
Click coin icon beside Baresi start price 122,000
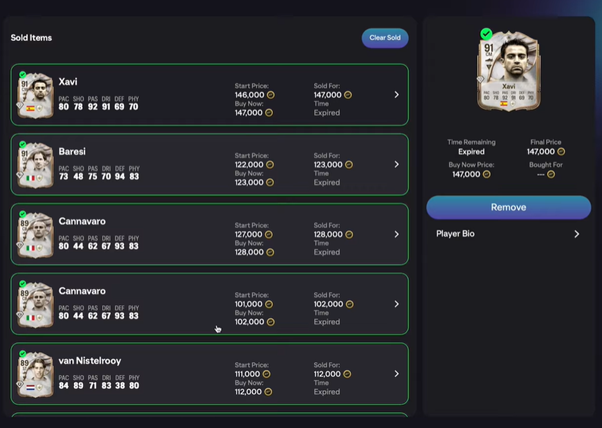coord(270,165)
